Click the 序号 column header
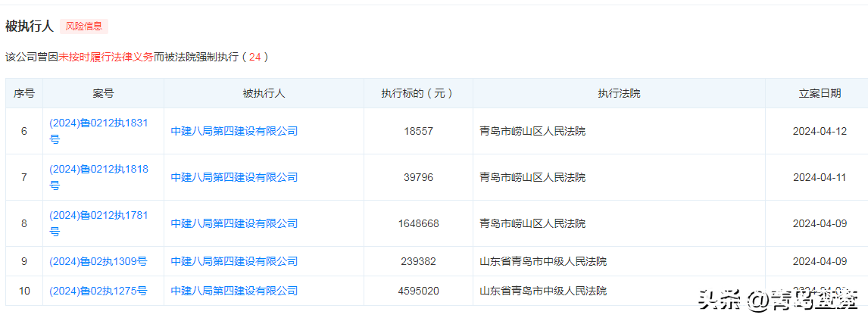Viewport: 868px width, 321px height. pyautogui.click(x=23, y=94)
